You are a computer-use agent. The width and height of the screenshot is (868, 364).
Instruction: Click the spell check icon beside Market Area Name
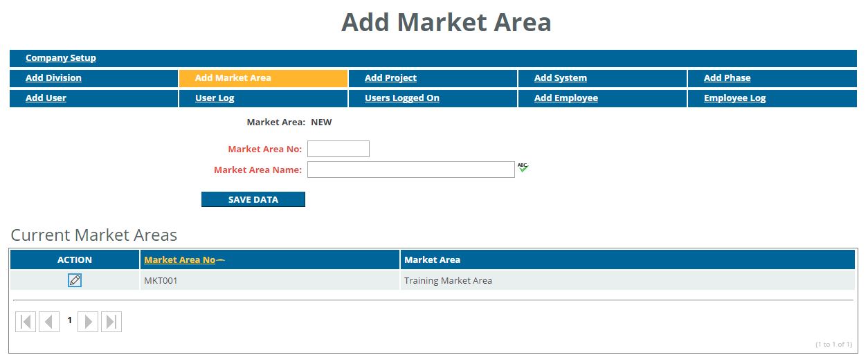[x=523, y=167]
